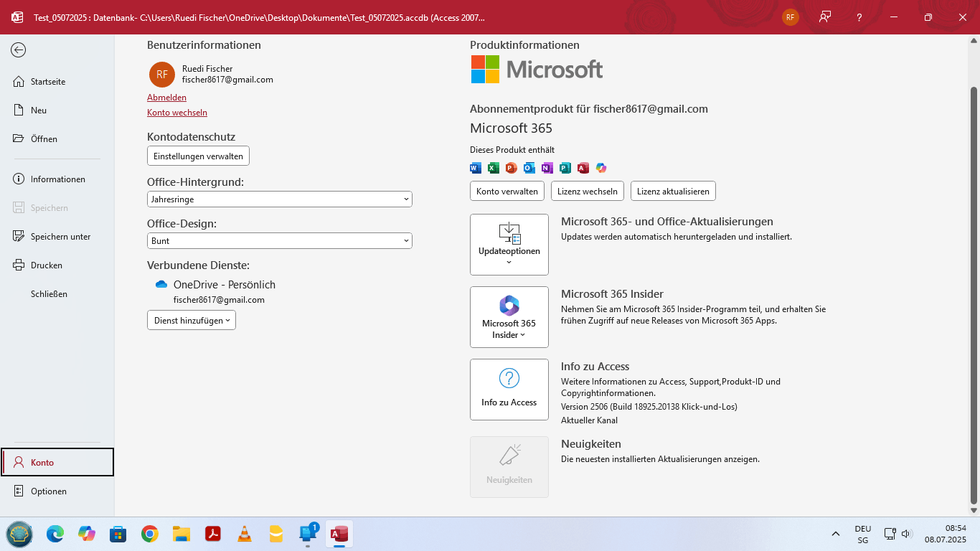Click the fischer8617@gmail.com text under OneDrive
The width and height of the screenshot is (980, 551).
[x=219, y=300]
